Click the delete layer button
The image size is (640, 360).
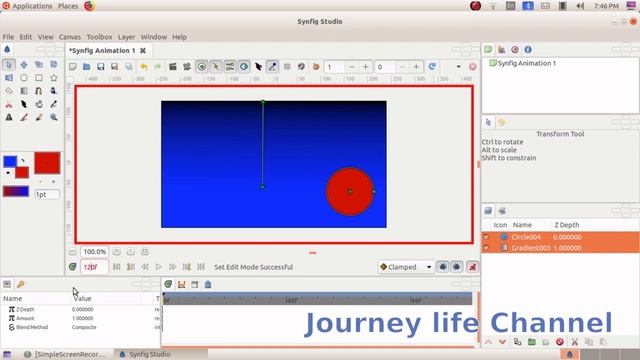[560, 342]
